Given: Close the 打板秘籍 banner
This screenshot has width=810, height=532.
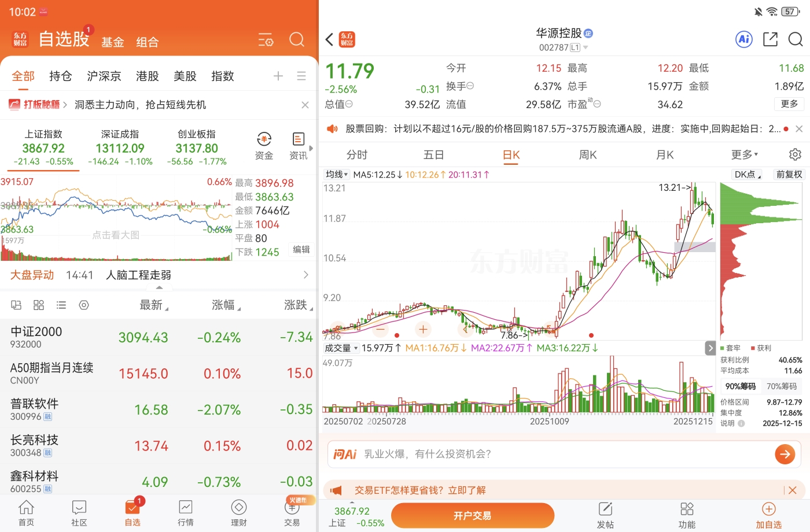Looking at the screenshot, I should pos(305,105).
